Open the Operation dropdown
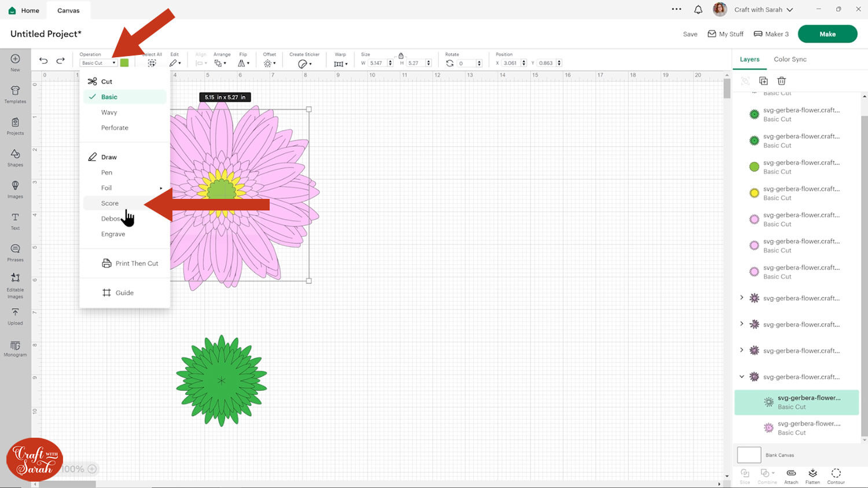 [x=98, y=63]
